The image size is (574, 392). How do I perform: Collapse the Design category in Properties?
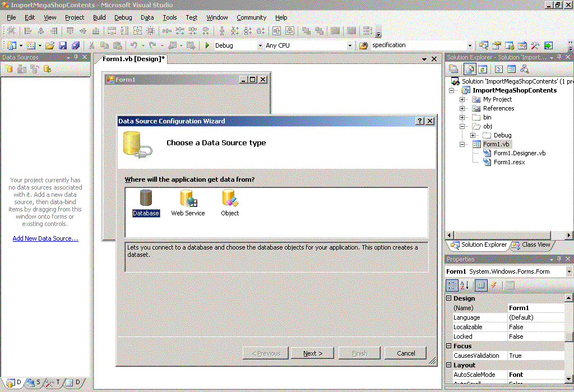449,298
